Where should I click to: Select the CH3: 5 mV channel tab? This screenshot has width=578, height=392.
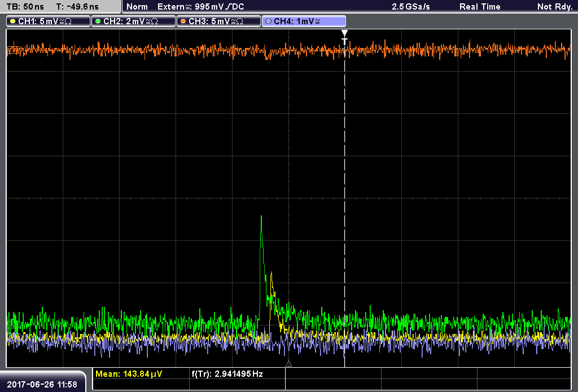tap(218, 21)
